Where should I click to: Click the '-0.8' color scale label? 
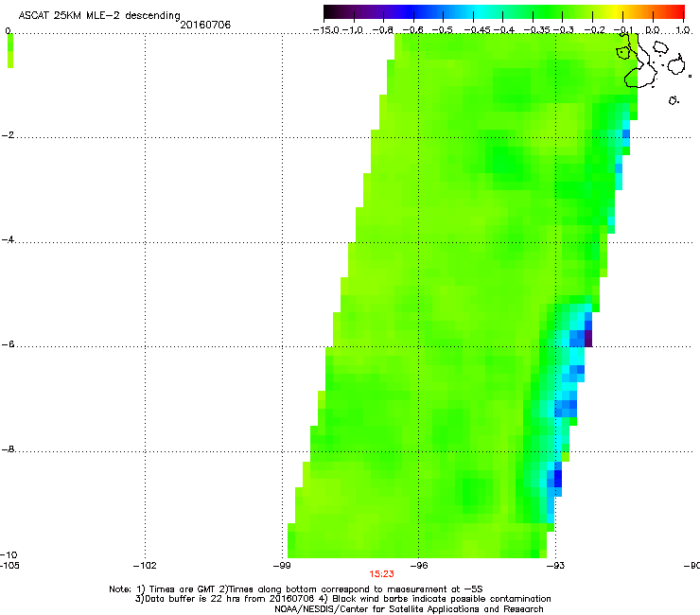[x=383, y=30]
